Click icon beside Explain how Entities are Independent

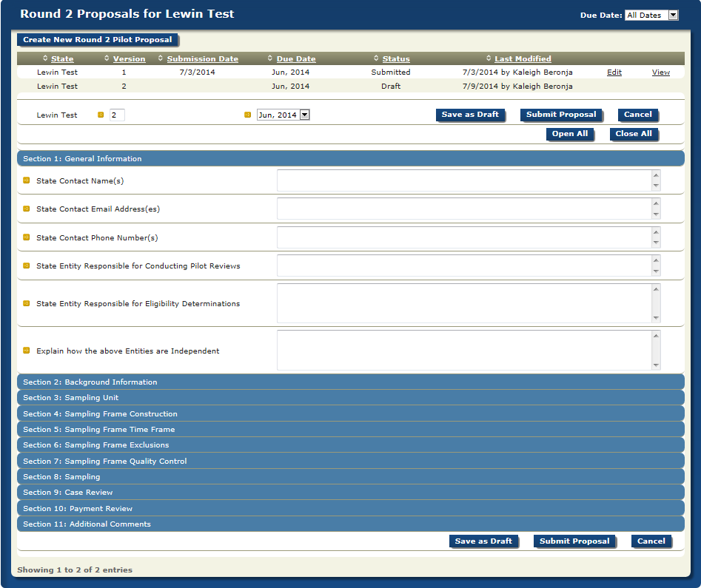click(x=27, y=351)
